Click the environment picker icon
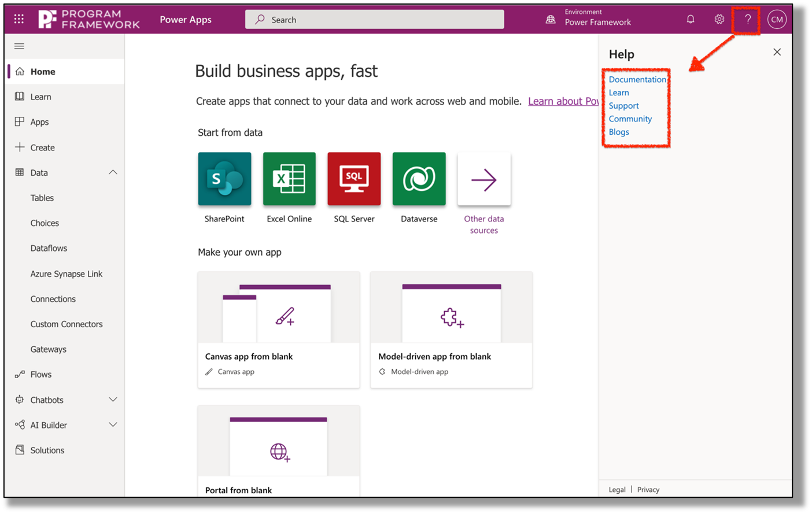Screen dimensions: 812x514 551,20
